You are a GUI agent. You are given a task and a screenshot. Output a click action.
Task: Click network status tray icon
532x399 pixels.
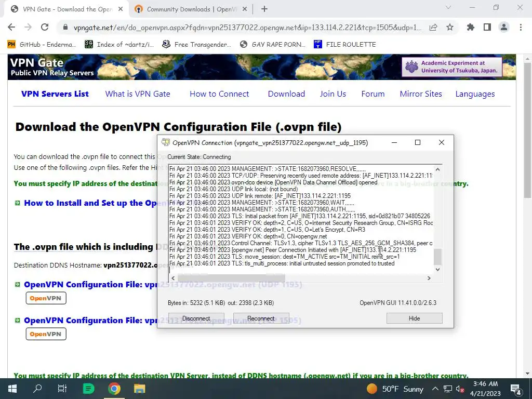(x=448, y=389)
